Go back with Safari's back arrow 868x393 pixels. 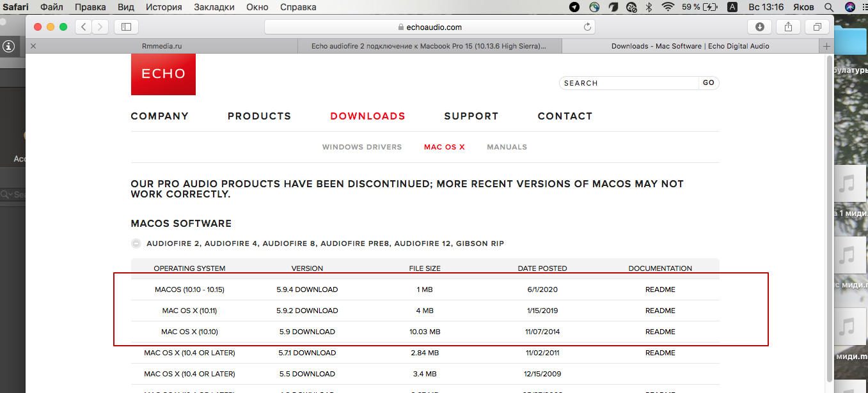pyautogui.click(x=84, y=27)
